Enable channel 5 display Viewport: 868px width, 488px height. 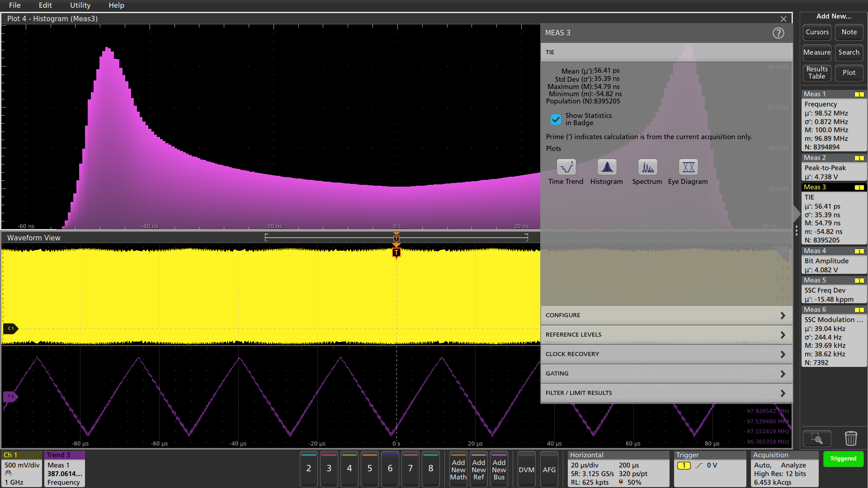369,469
